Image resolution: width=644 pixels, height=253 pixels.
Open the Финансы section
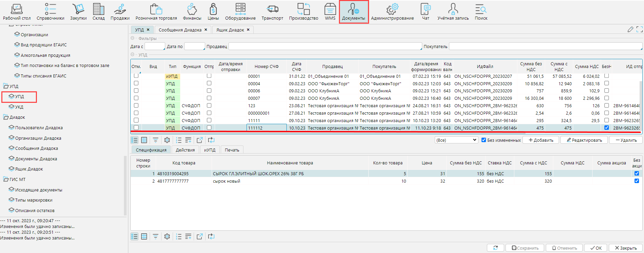click(192, 11)
